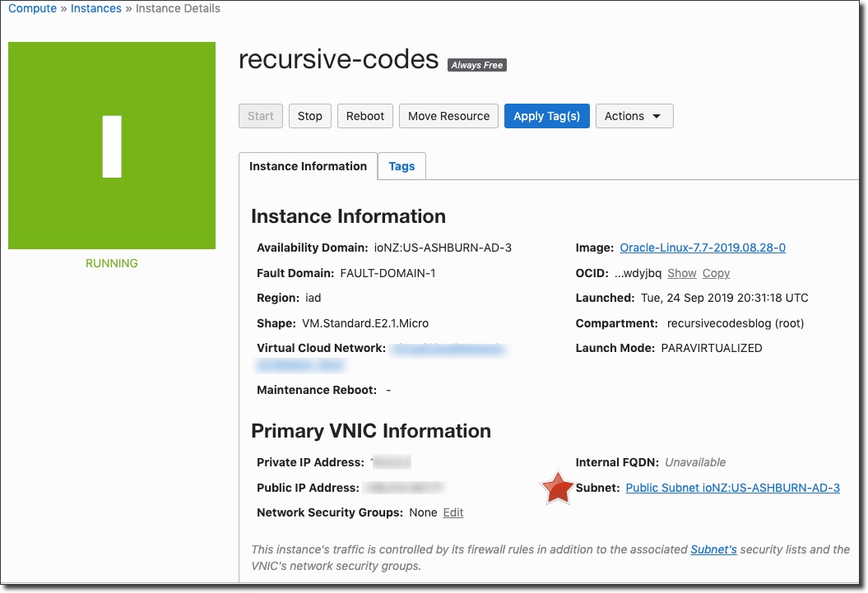Click the disabled Start button
Image resolution: width=868 pixels, height=593 pixels.
click(261, 116)
